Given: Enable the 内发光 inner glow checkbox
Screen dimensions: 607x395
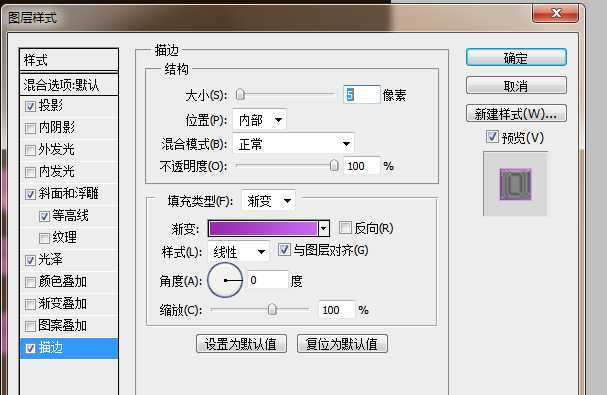Looking at the screenshot, I should 30,172.
